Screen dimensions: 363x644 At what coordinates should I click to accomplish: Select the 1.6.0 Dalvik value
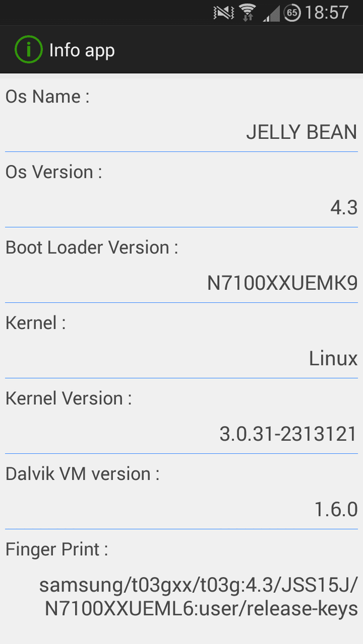pos(336,510)
